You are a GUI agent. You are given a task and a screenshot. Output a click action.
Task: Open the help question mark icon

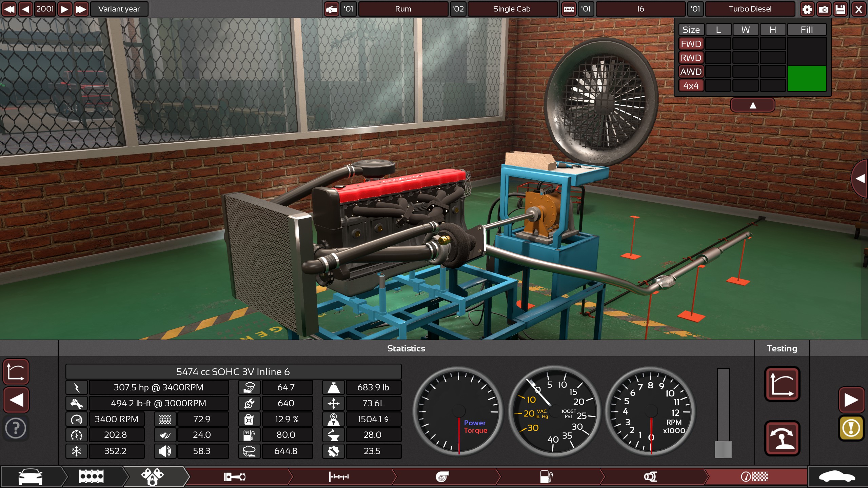click(16, 428)
